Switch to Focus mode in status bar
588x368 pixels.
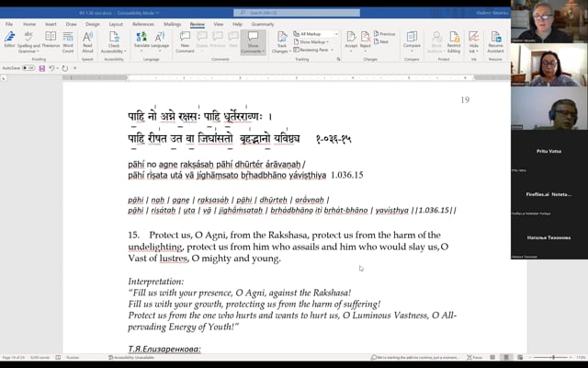point(474,358)
